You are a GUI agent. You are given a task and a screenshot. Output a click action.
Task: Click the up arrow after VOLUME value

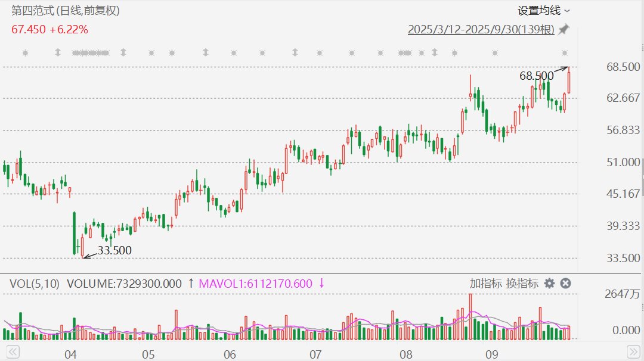tap(190, 284)
